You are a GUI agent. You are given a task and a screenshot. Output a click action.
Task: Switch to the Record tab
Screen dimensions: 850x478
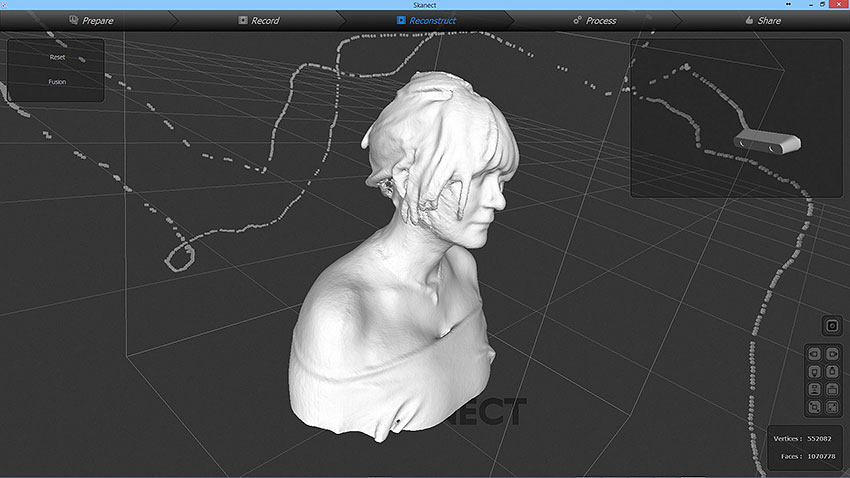tap(259, 21)
